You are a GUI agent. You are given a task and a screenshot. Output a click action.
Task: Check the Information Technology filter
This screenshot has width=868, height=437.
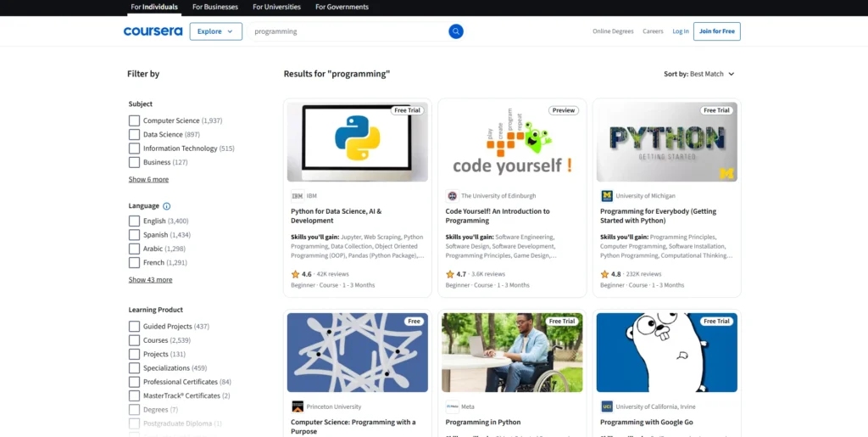[x=134, y=148]
